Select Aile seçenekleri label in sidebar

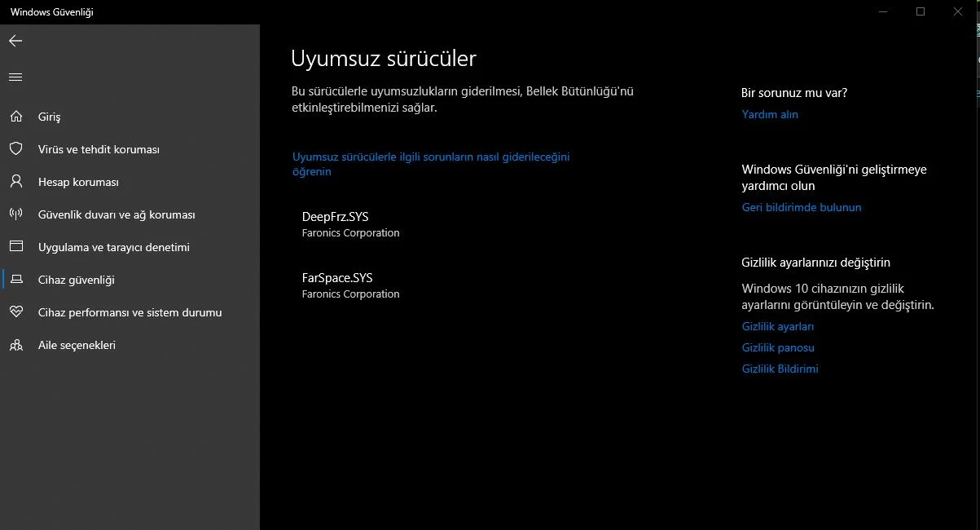[x=77, y=345]
